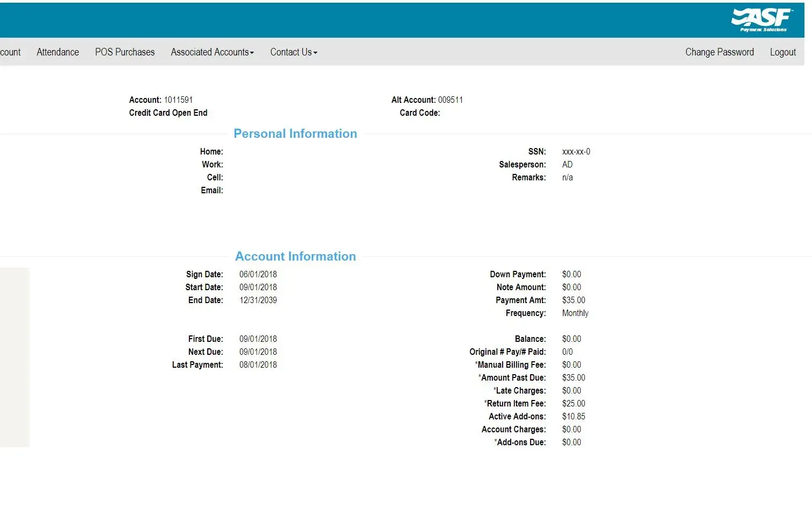The width and height of the screenshot is (812, 505).
Task: Expand the Associated Accounts dropdown
Action: pos(212,52)
